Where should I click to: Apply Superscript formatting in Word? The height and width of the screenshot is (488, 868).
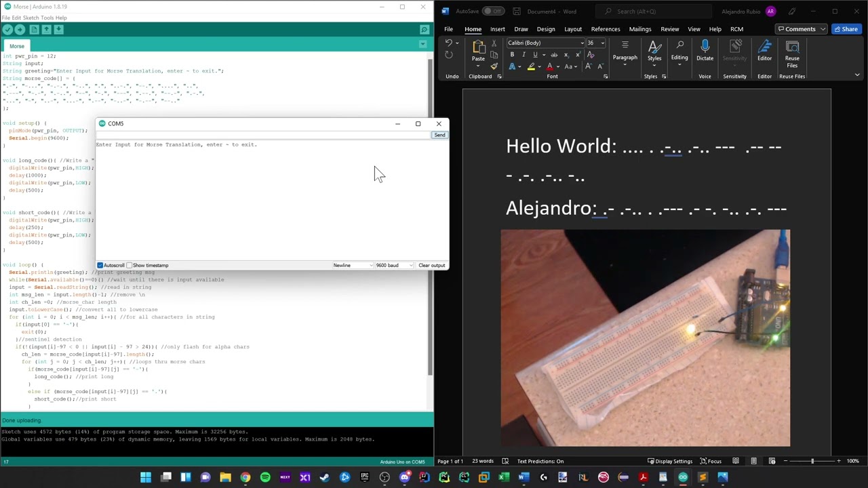[x=578, y=55]
